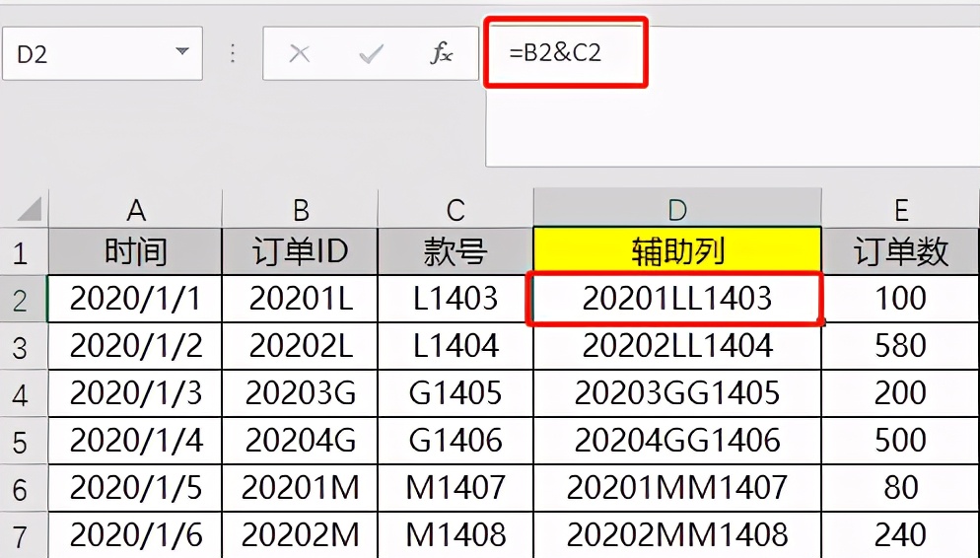Select helper cell 20201MM1407

(677, 488)
